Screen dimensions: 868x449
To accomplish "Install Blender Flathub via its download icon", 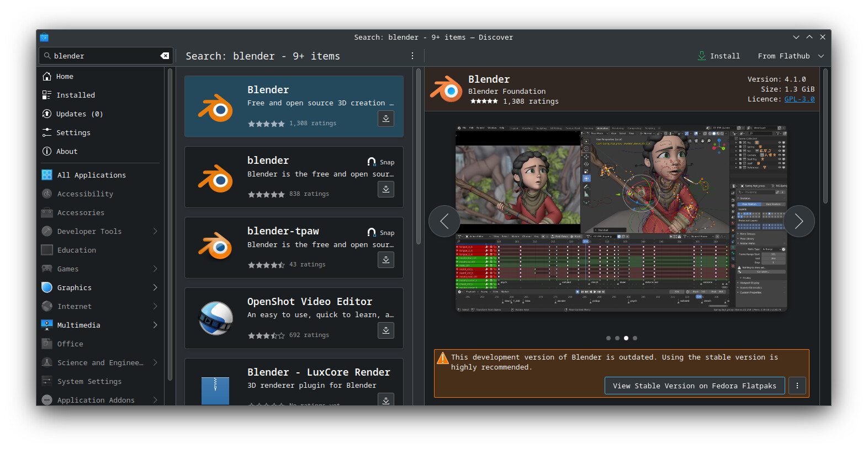I will coord(386,119).
